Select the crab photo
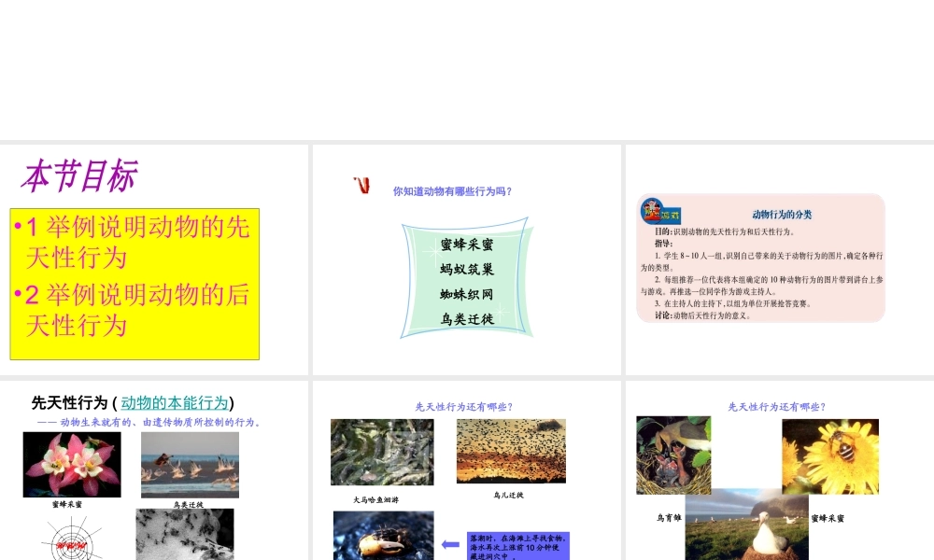 tap(384, 536)
